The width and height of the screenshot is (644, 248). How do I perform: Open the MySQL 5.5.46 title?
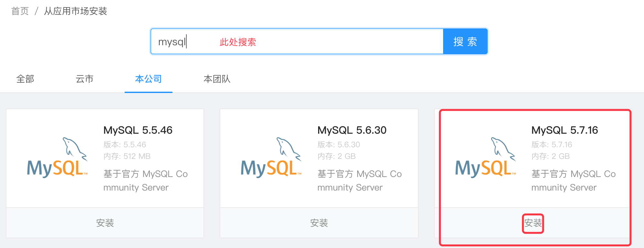[138, 130]
